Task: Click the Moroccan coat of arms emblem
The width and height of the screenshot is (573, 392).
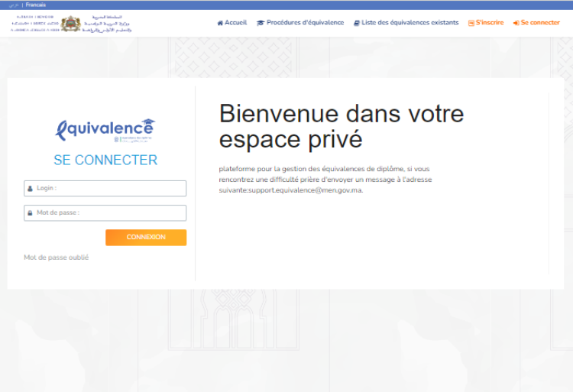Action: coord(71,24)
